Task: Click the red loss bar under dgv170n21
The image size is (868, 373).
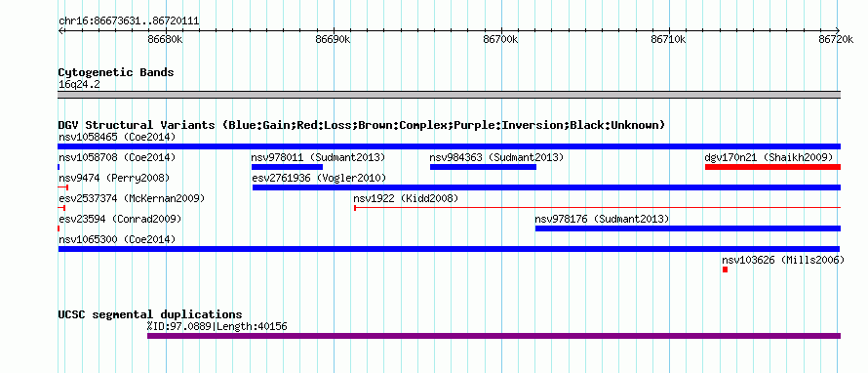Action: (x=772, y=167)
